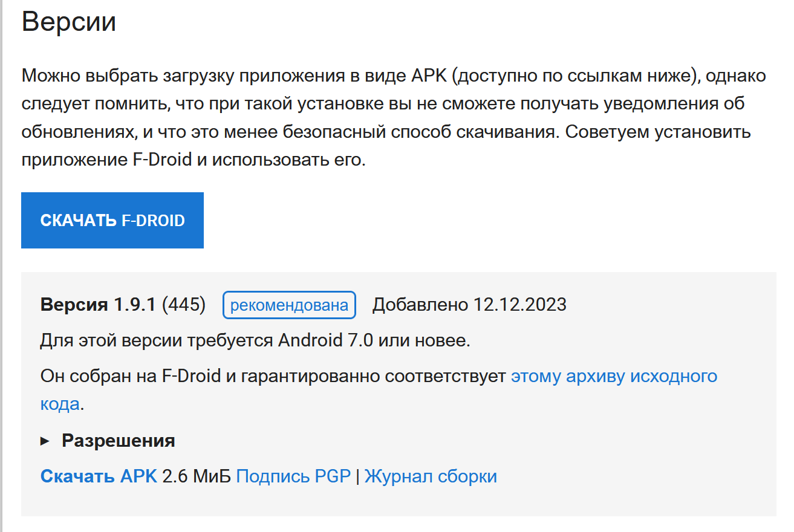Image resolution: width=794 pixels, height=532 pixels.
Task: Click the build number (445)
Action: coord(184,304)
